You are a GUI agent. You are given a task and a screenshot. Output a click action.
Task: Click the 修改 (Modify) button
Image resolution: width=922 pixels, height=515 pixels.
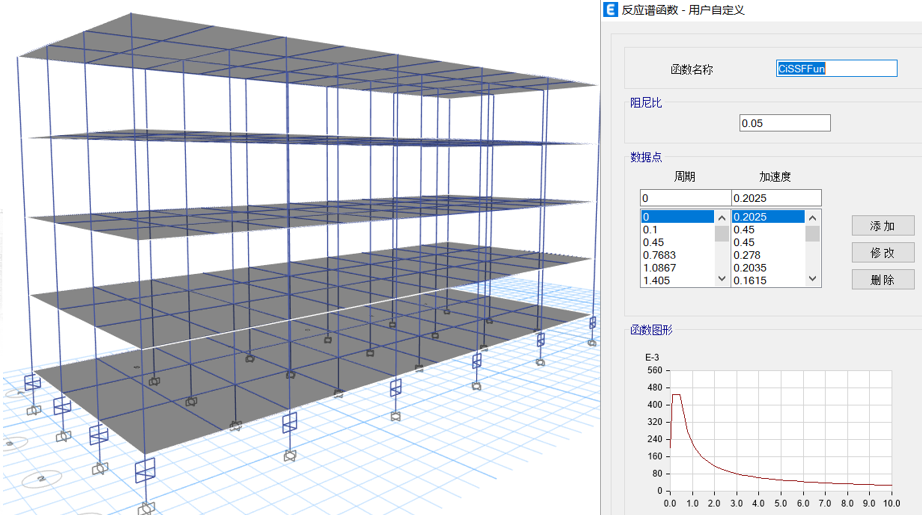pos(882,253)
